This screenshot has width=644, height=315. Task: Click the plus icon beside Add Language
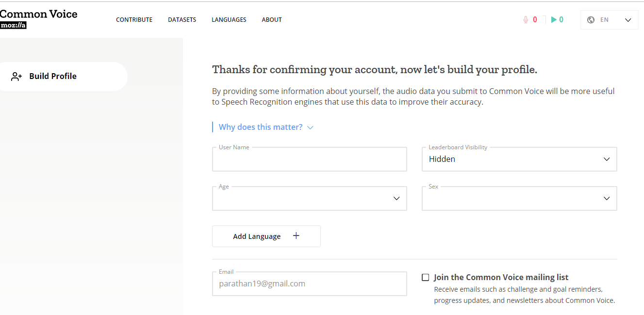(x=296, y=236)
